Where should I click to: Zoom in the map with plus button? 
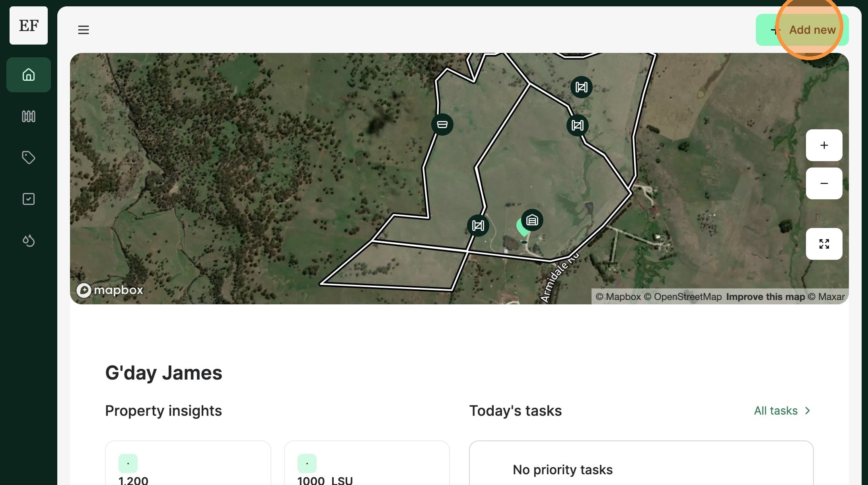point(824,145)
